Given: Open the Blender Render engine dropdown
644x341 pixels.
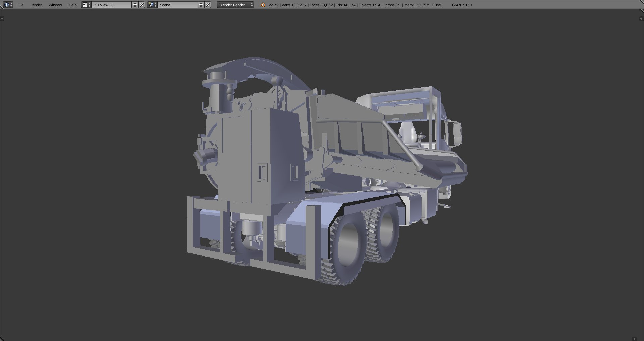Looking at the screenshot, I should coord(235,5).
